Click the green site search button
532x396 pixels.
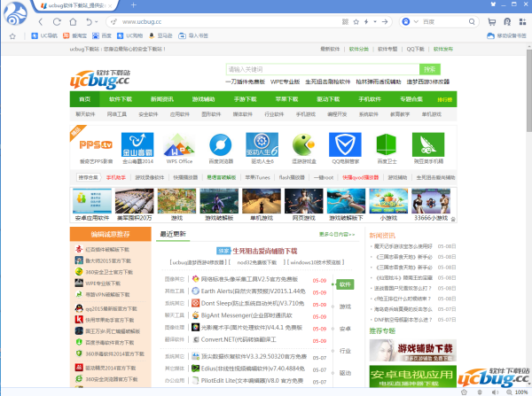429,69
